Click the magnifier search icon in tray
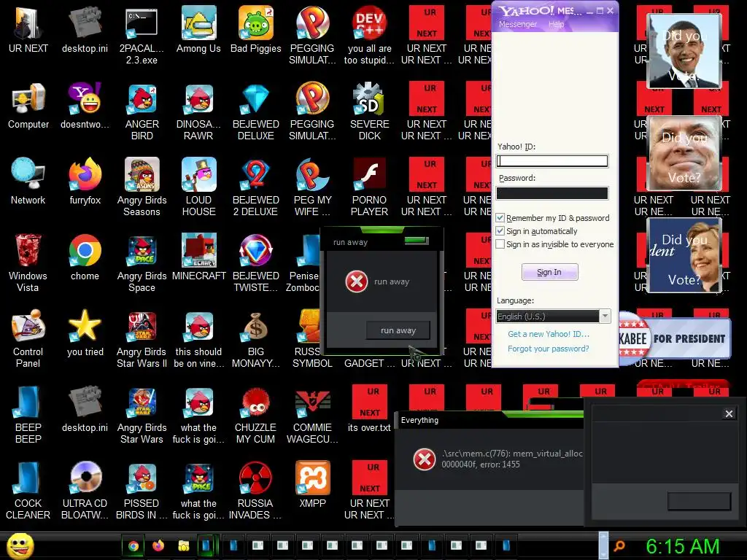The width and height of the screenshot is (747, 560). point(619,545)
